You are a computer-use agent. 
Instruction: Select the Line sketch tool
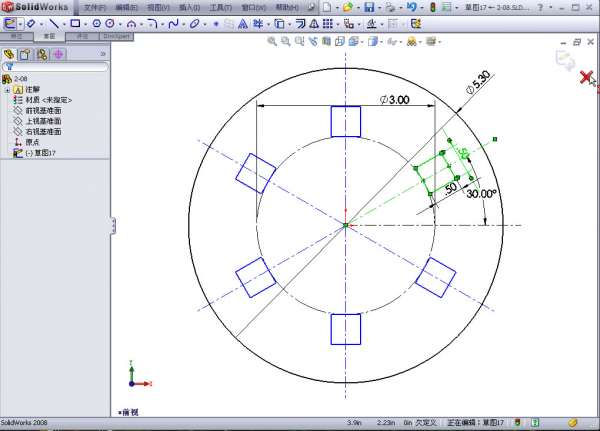tap(53, 22)
